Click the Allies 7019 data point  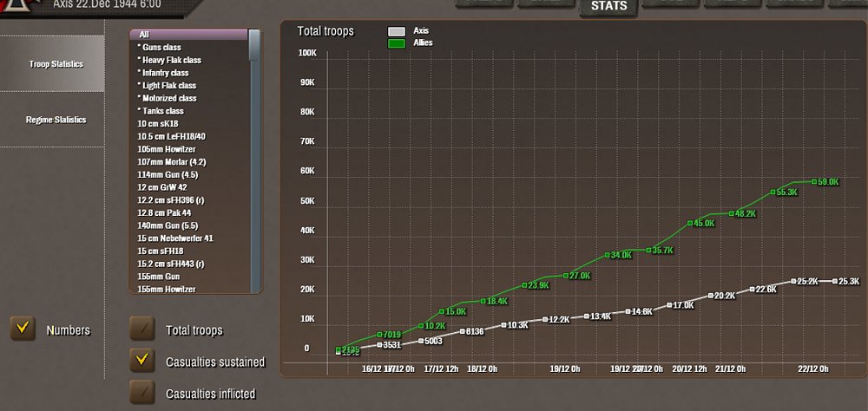pyautogui.click(x=380, y=335)
